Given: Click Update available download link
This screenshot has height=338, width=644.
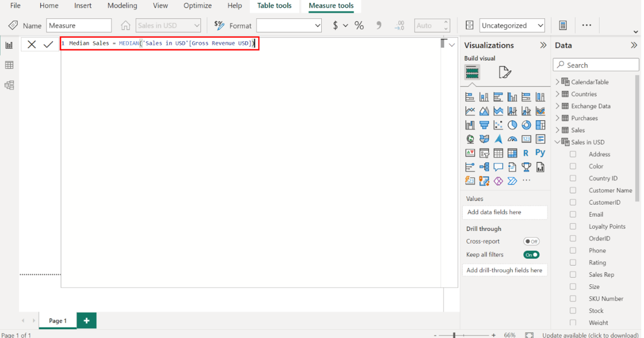Looking at the screenshot, I should [x=590, y=335].
